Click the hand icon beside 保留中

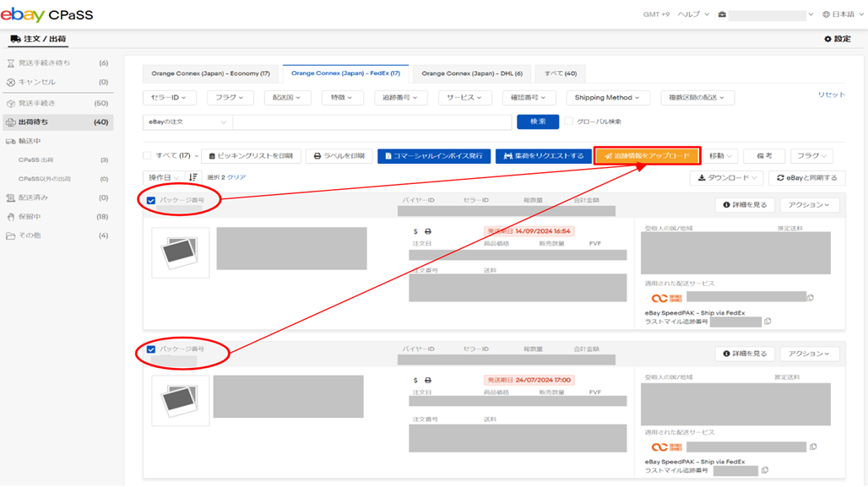[10, 216]
